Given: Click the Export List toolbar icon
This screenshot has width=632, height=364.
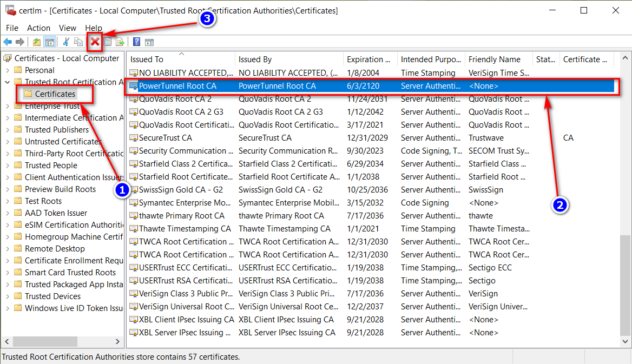Looking at the screenshot, I should (120, 42).
